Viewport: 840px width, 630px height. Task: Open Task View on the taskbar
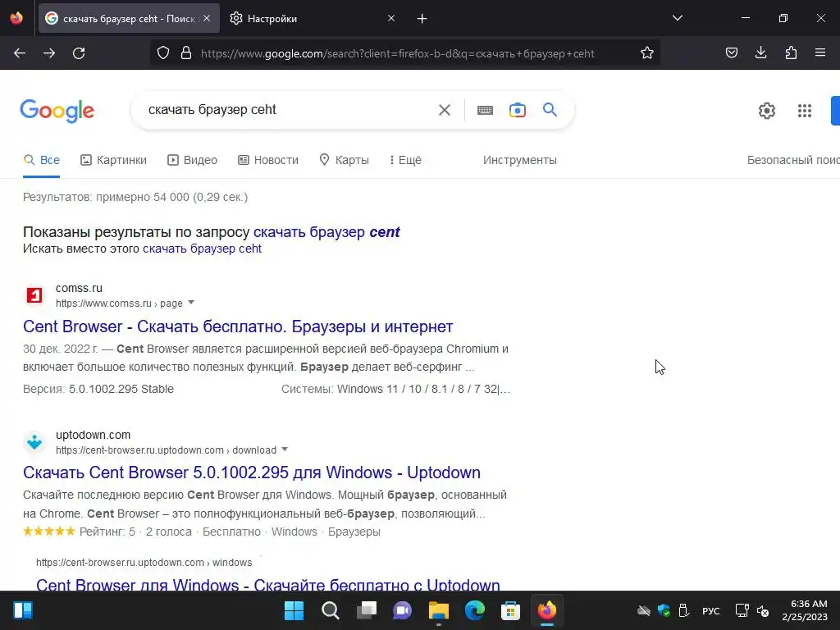[367, 610]
